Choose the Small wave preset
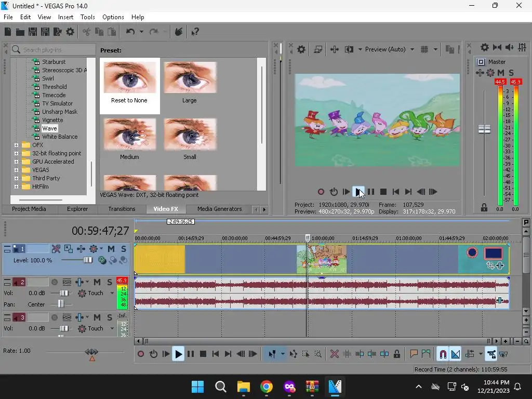Image resolution: width=532 pixels, height=399 pixels. [190, 139]
